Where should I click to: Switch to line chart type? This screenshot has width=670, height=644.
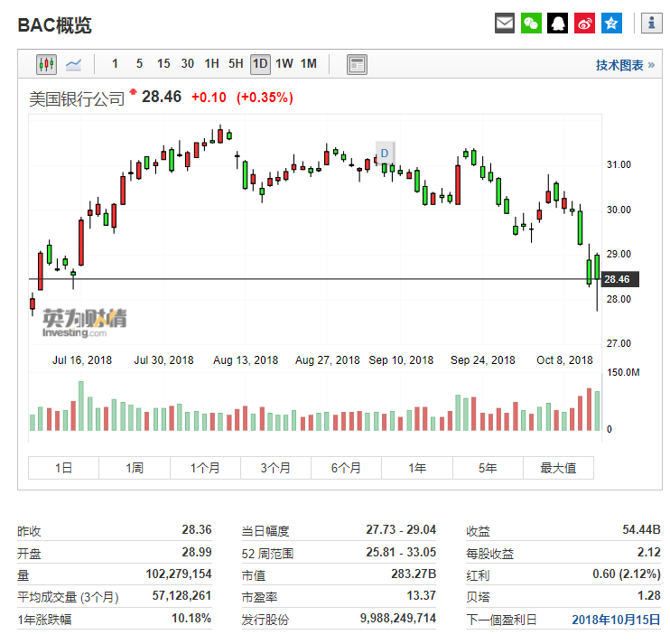(x=73, y=64)
